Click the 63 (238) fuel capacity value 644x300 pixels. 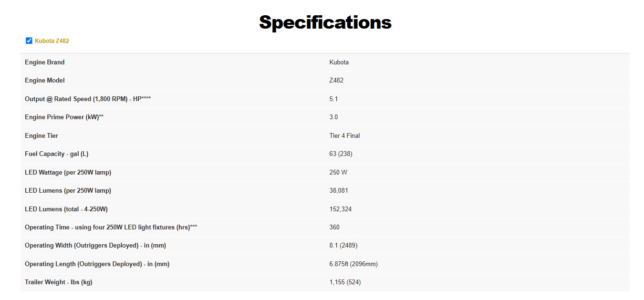[341, 154]
